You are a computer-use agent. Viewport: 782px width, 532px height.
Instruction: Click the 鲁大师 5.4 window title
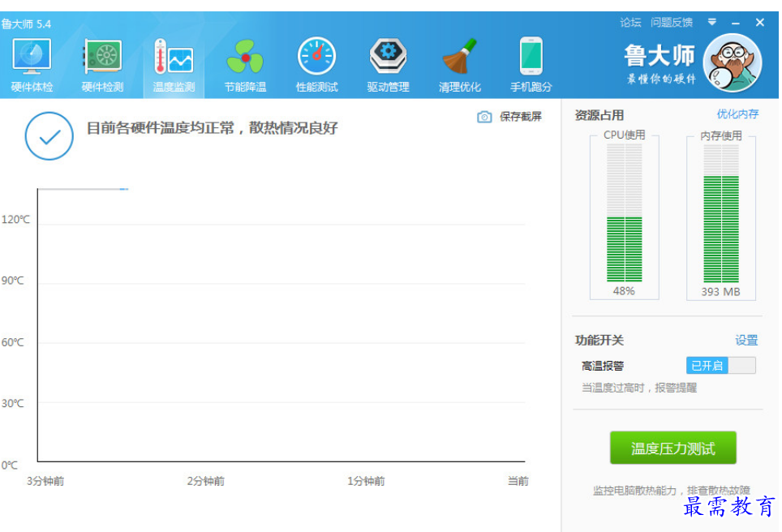coord(26,24)
